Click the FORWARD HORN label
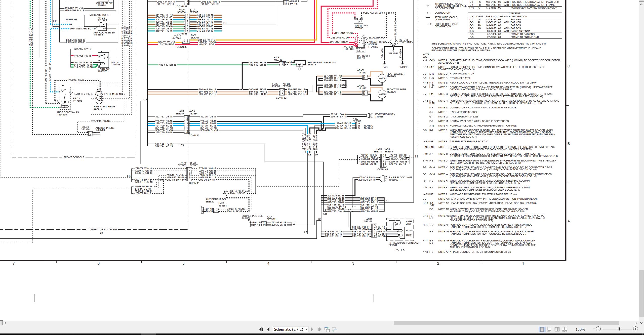This screenshot has width=644, height=335. coord(385,114)
